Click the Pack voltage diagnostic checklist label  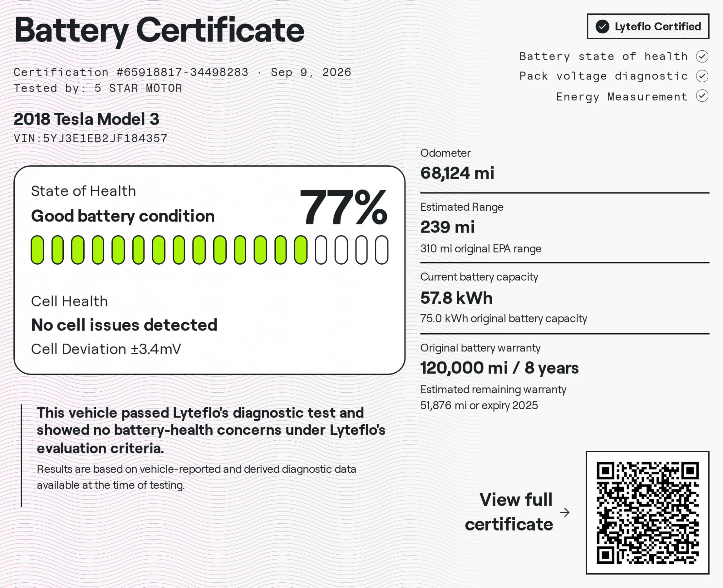[604, 76]
